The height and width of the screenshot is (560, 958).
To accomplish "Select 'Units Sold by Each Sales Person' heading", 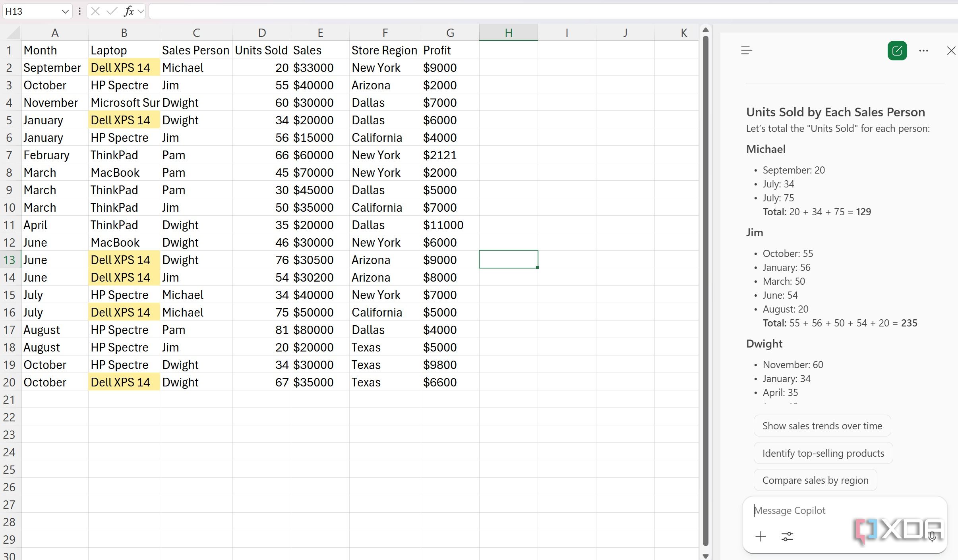I will click(836, 112).
